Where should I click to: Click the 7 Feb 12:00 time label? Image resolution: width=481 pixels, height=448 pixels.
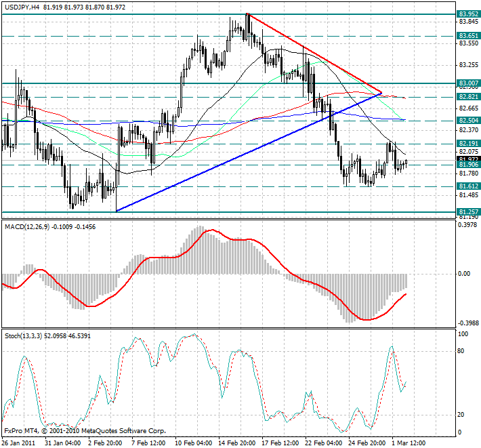click(x=148, y=443)
